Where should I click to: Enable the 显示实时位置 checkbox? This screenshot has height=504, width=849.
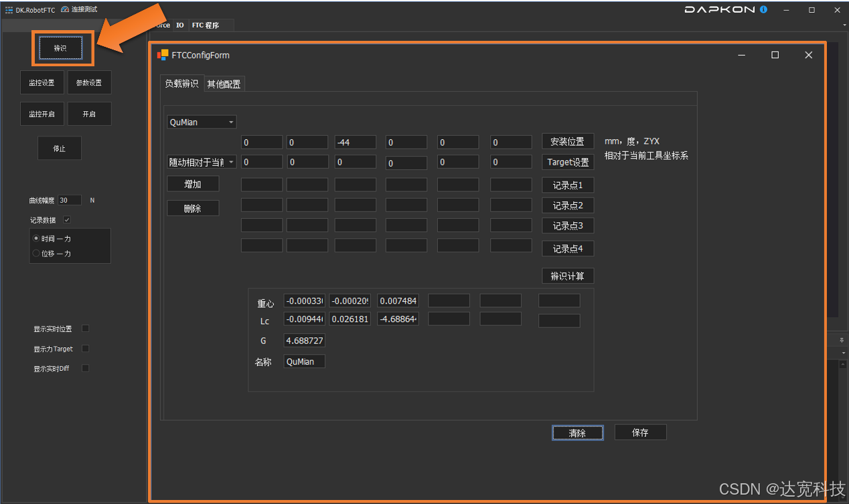point(85,329)
